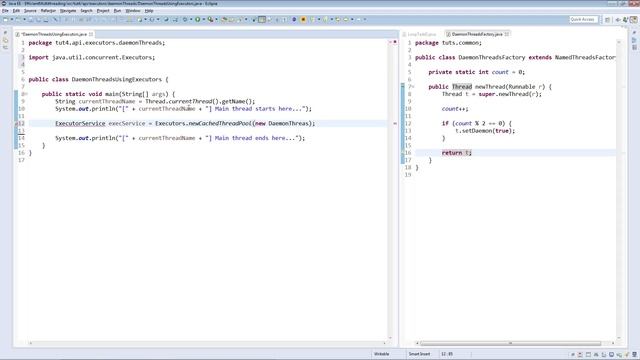Viewport: 640px width, 360px height.
Task: Close the DaemonThreadsUsingExecutors.java tab
Action: click(91, 34)
